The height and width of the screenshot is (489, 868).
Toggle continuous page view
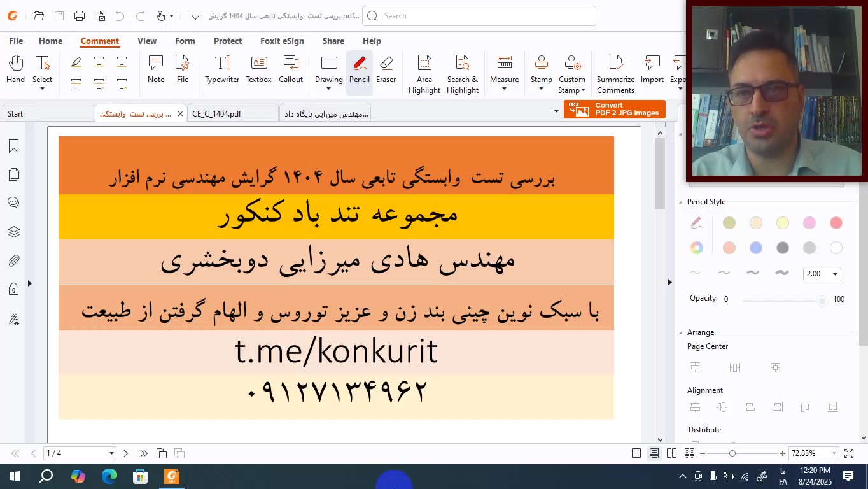654,453
